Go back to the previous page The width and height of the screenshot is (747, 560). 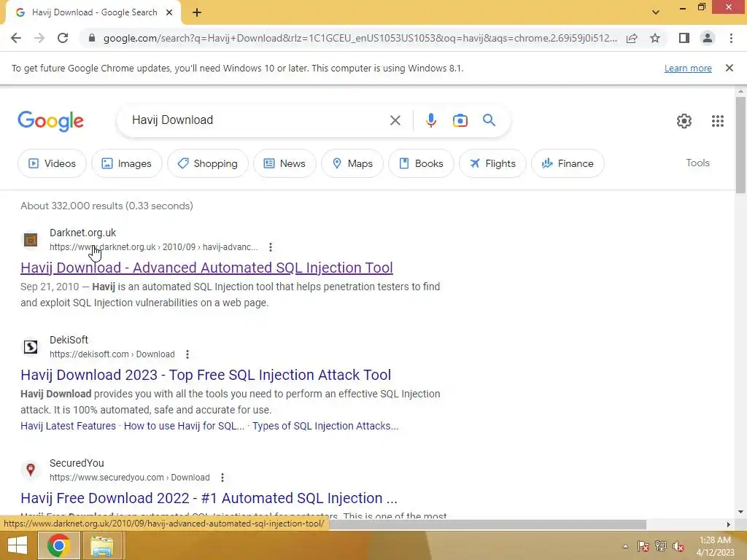[16, 38]
